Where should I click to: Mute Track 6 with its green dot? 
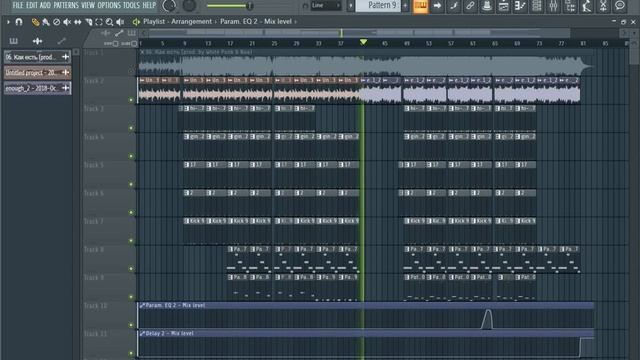coord(131,212)
